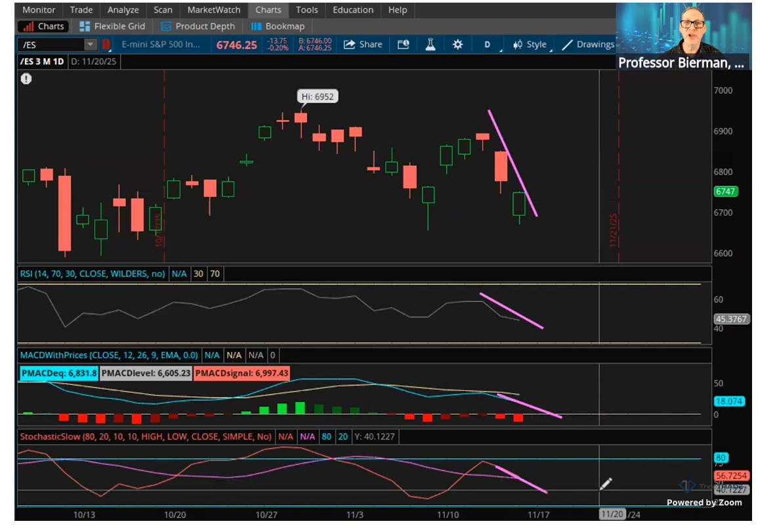This screenshot has width=777, height=532.
Task: Select the Charts sub-tab button
Action: 44,26
